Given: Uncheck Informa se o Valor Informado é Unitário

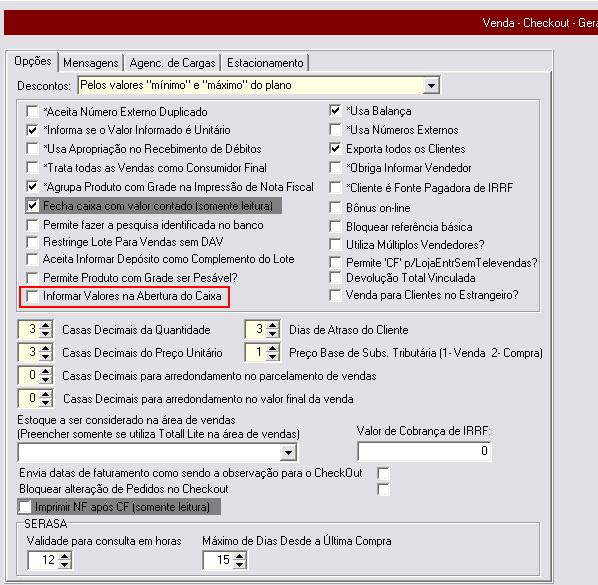Looking at the screenshot, I should point(32,130).
